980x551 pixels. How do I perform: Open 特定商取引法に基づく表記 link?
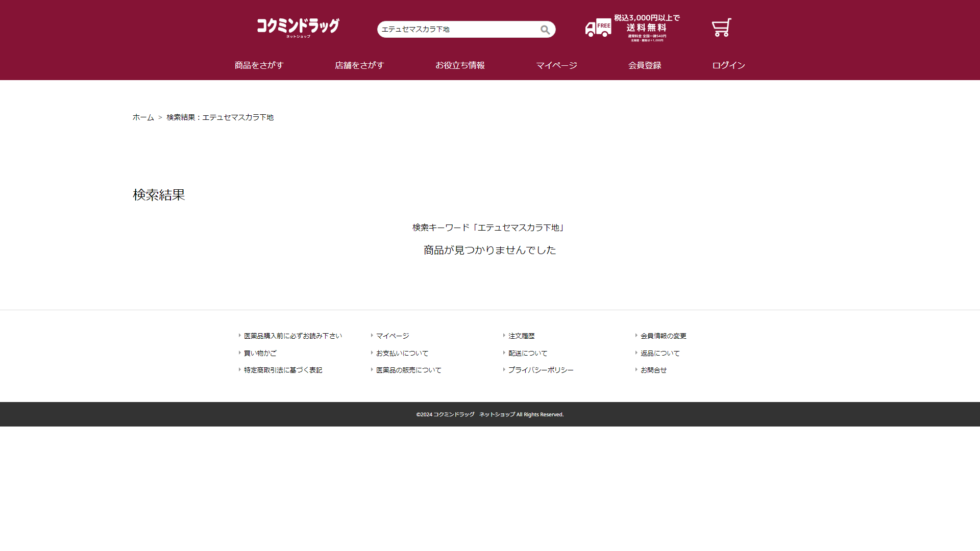click(283, 370)
